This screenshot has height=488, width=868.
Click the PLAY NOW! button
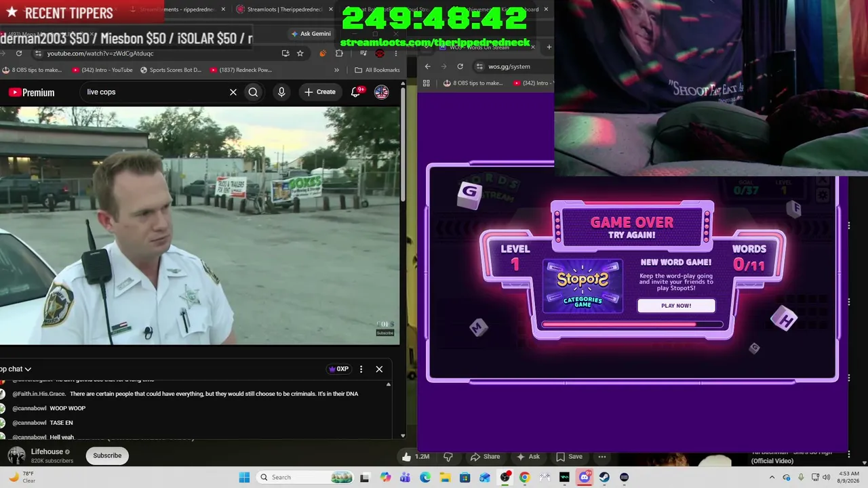676,306
